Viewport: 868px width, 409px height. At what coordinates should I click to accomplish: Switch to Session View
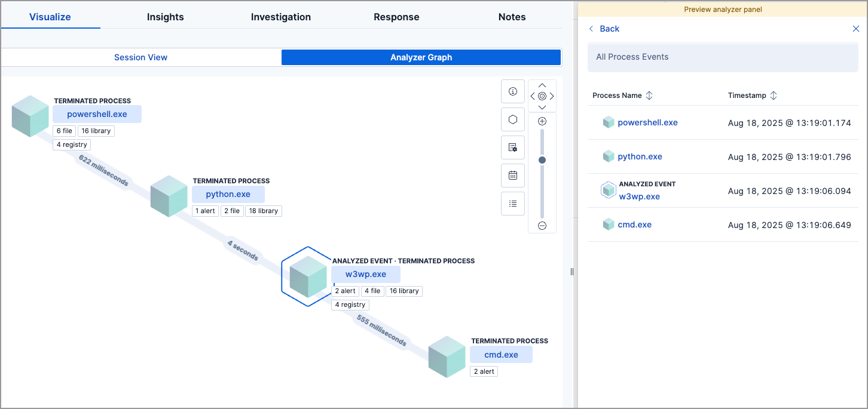tap(140, 57)
